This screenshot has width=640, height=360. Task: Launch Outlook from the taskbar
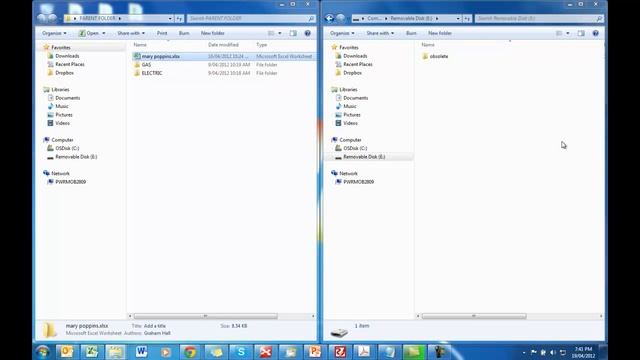[x=67, y=351]
